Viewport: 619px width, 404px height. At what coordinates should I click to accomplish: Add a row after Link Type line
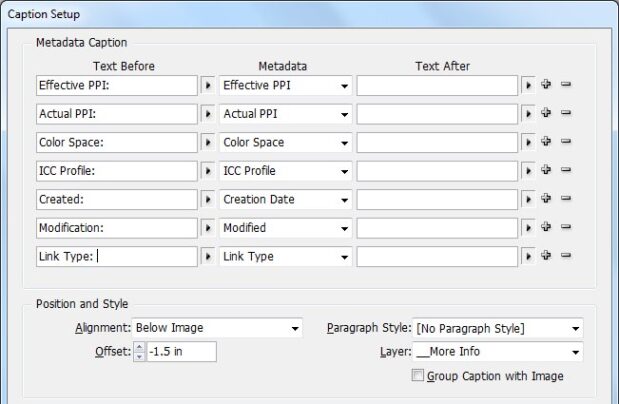546,255
